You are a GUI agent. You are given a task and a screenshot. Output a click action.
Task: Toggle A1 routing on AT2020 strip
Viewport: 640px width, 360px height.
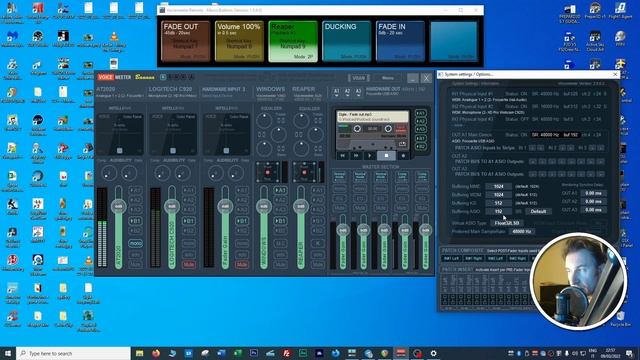(136, 190)
